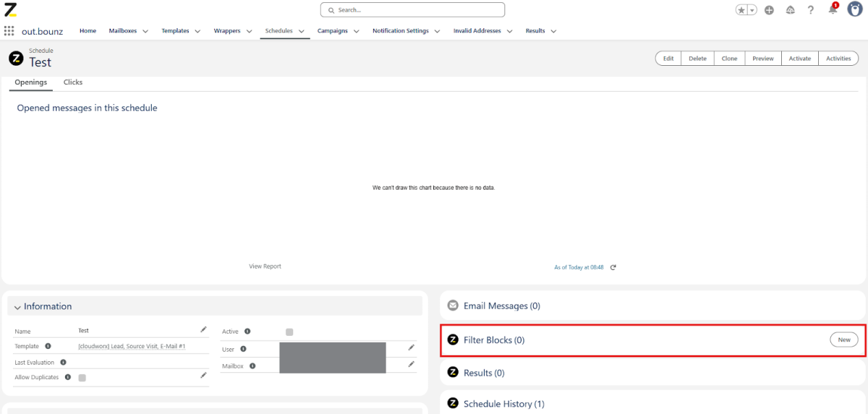Open the Salesforce guidance center icon
The height and width of the screenshot is (414, 868).
click(790, 10)
